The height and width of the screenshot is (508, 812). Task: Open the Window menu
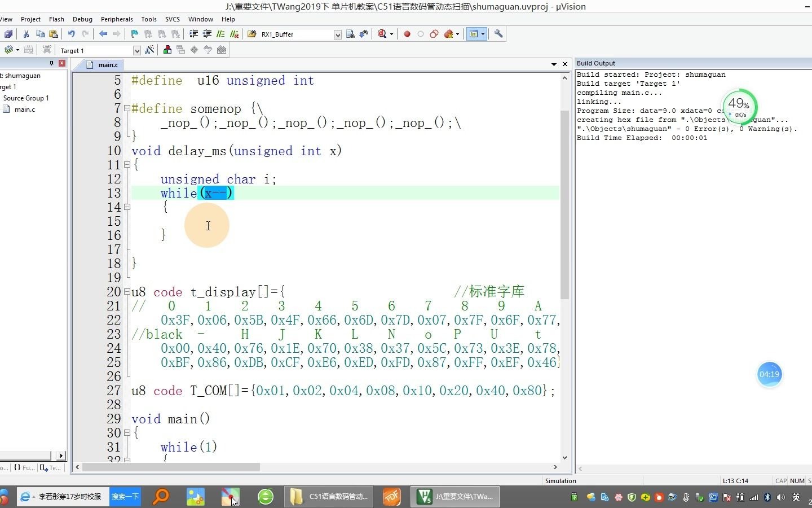(x=201, y=19)
